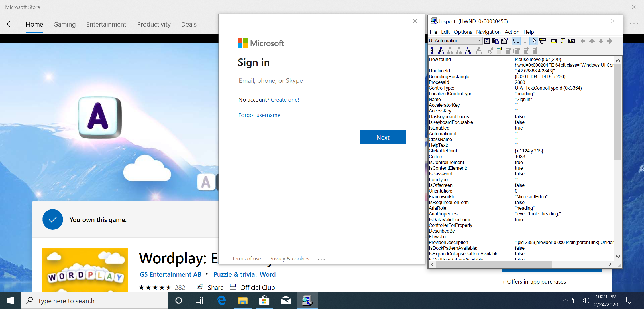The image size is (644, 309).
Task: Toggle the Watch Focus dotted-rectangle button
Action: point(516,41)
